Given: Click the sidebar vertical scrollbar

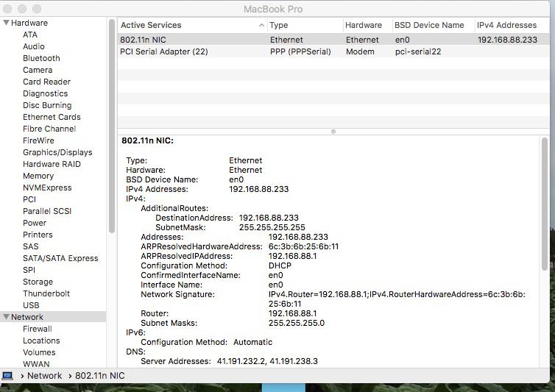Looking at the screenshot, I should coord(112,126).
